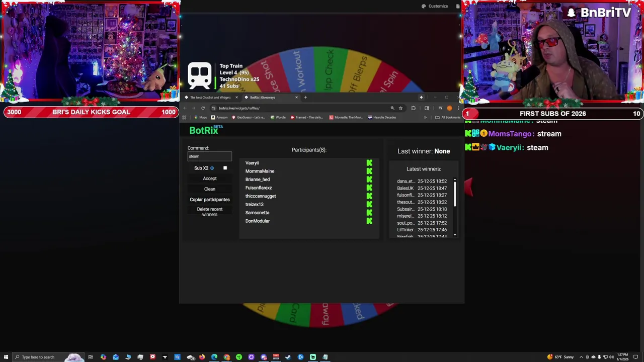This screenshot has height=362, width=644.
Task: Open the media control icon in Chrome toolbar
Action: pos(441,108)
